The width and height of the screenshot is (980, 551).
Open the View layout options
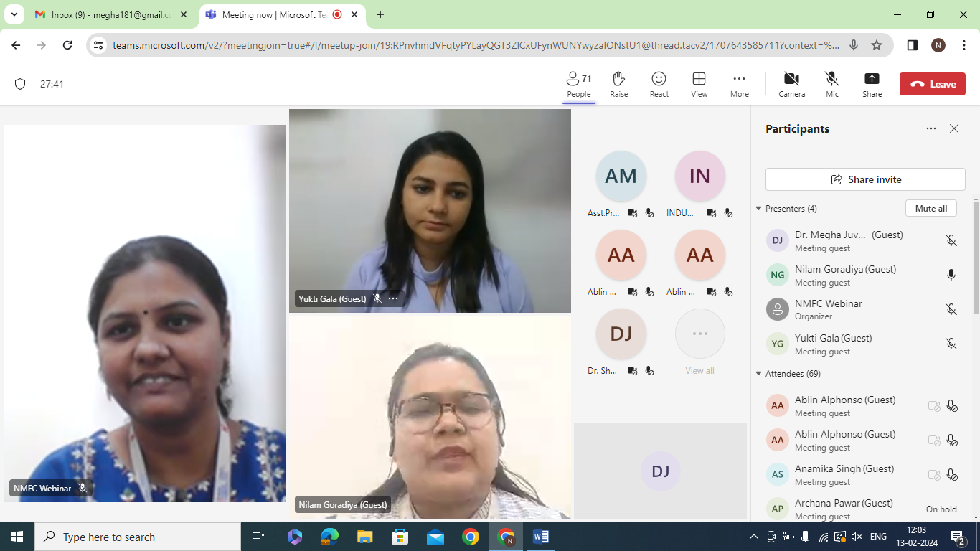(x=699, y=84)
